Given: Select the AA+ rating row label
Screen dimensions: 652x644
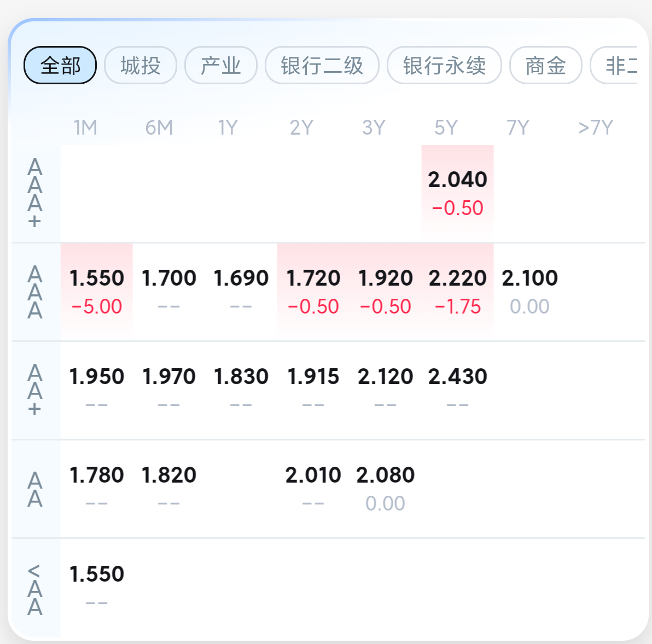Looking at the screenshot, I should pos(35,390).
